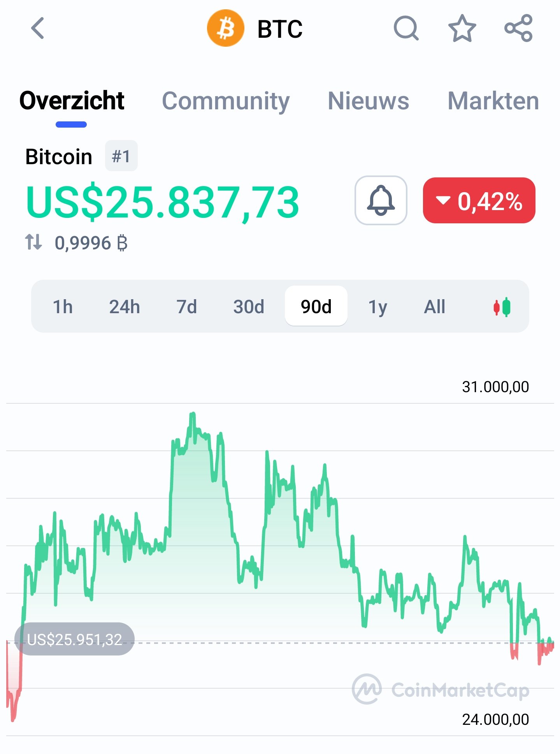This screenshot has height=754, width=560.
Task: Tap the #1 rank badge
Action: [121, 156]
